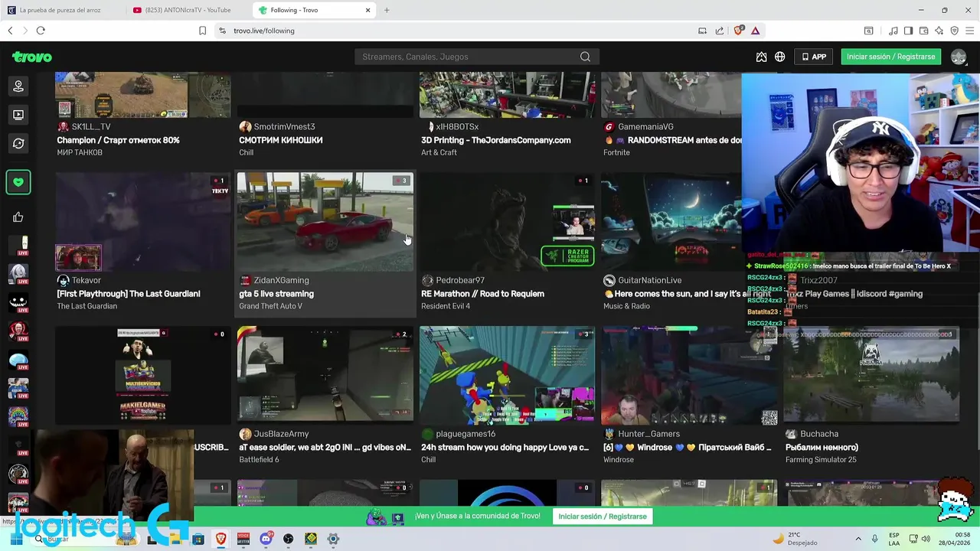This screenshot has height=551, width=980.
Task: Click the banner Iniciar sesión / Registrarse button
Action: [603, 517]
